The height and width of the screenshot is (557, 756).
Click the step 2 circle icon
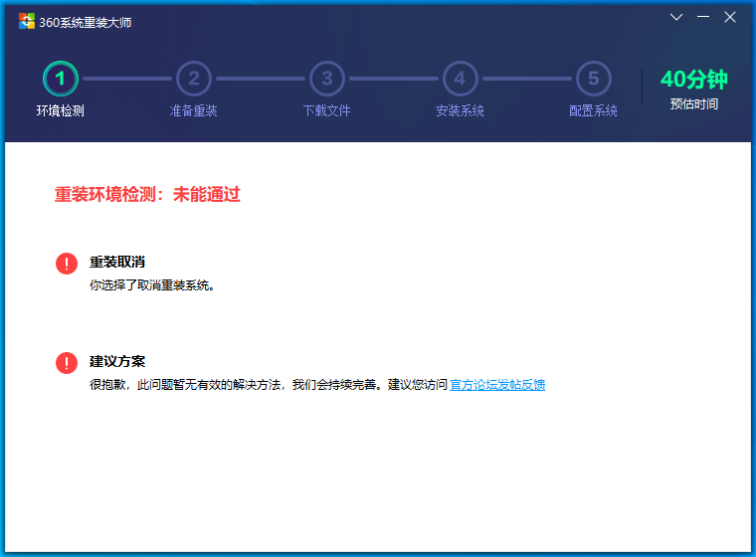coord(194,79)
